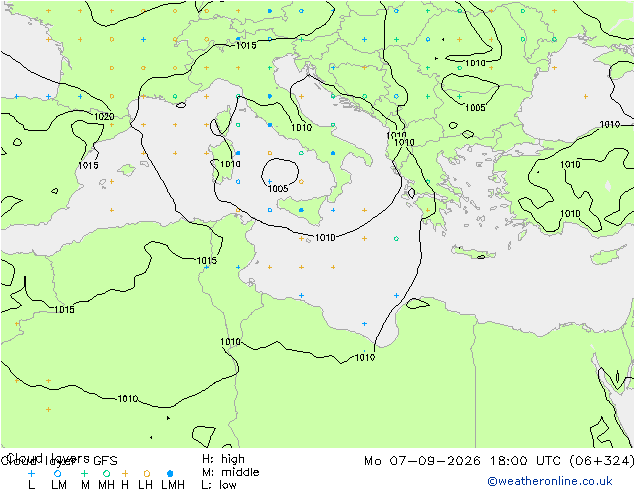Select the 'LM' legend label text
634x490 pixels.
[x=59, y=484]
